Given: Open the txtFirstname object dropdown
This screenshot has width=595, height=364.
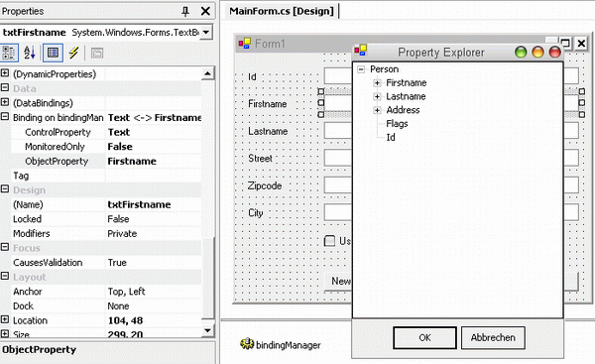Looking at the screenshot, I should [205, 33].
